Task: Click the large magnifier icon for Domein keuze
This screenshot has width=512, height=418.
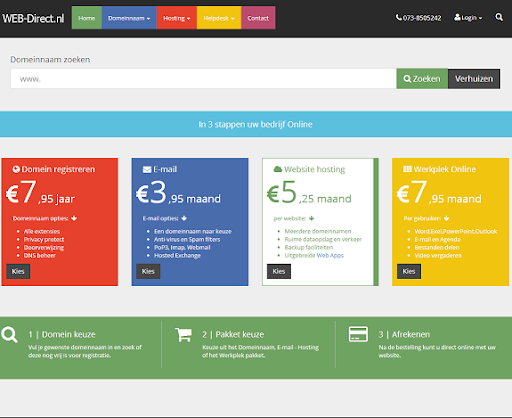Action: (x=9, y=335)
